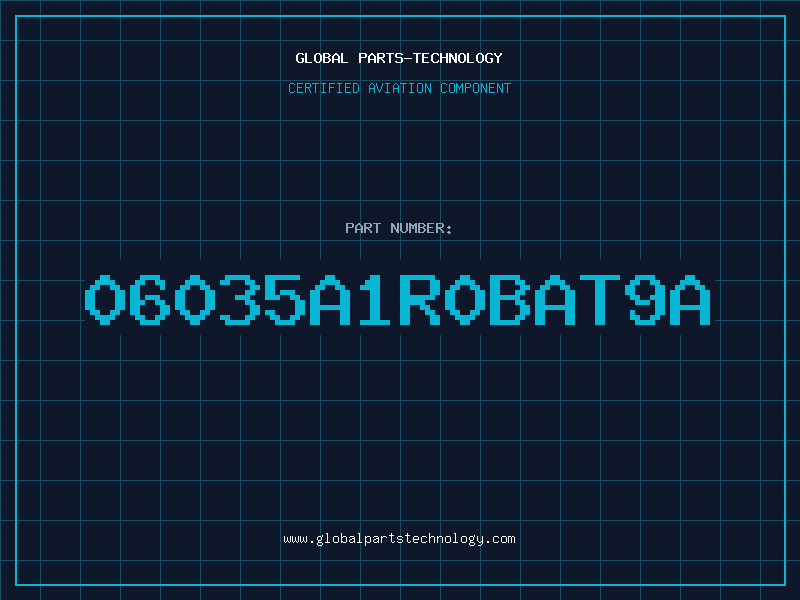Click the letter R in the part number
800x600 pixels.
tap(420, 299)
